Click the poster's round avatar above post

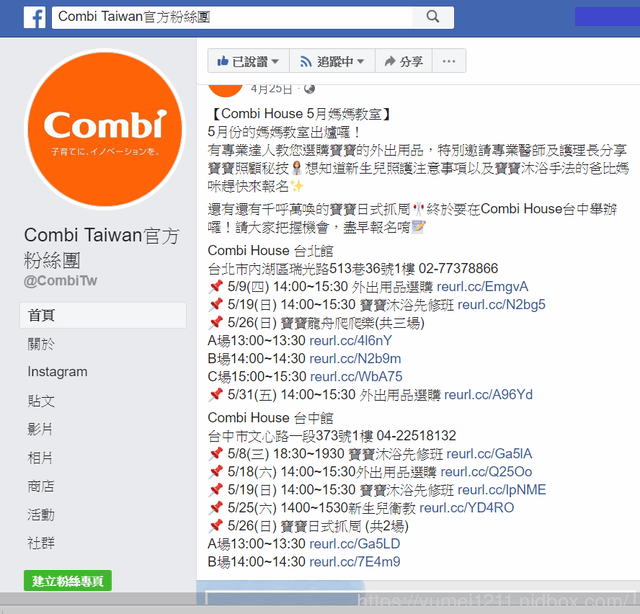click(225, 90)
